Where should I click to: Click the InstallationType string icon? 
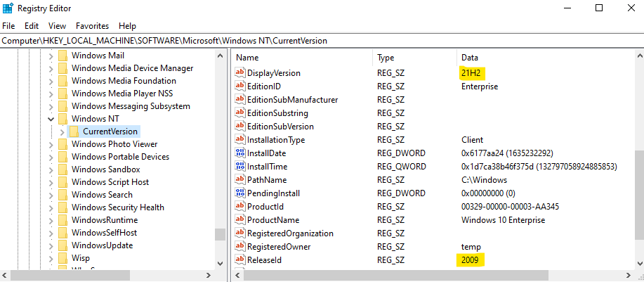[239, 140]
